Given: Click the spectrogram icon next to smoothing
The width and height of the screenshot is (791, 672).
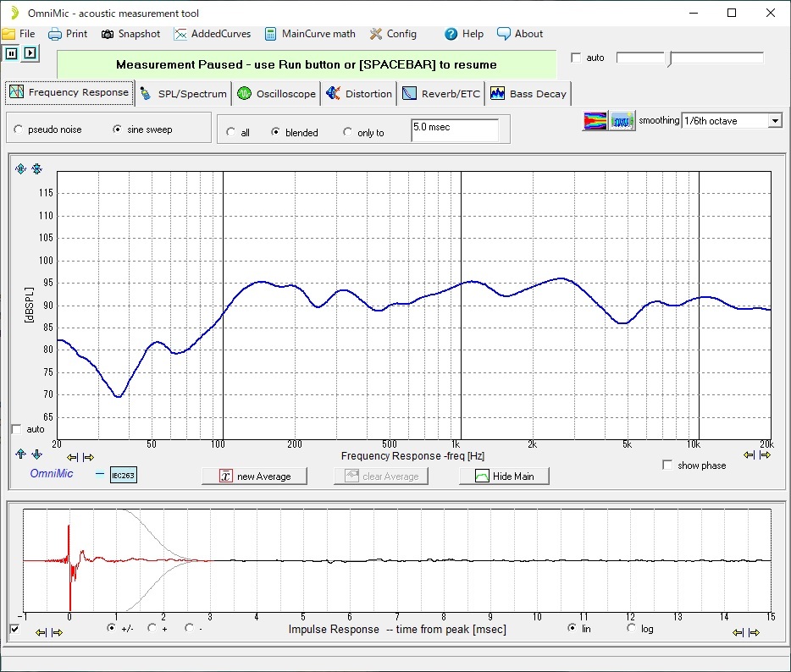Looking at the screenshot, I should coord(622,121).
